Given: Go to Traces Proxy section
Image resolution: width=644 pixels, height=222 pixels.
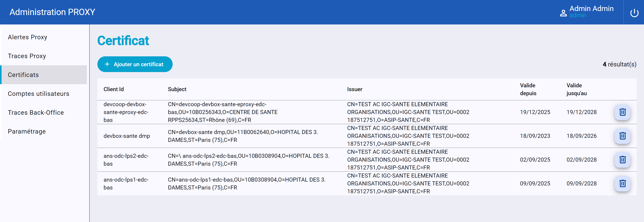Looking at the screenshot, I should pos(27,56).
